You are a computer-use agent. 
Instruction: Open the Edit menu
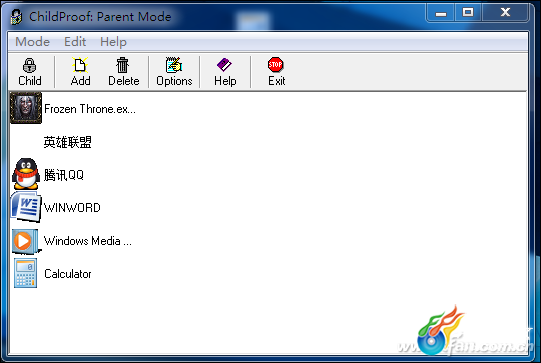point(75,42)
